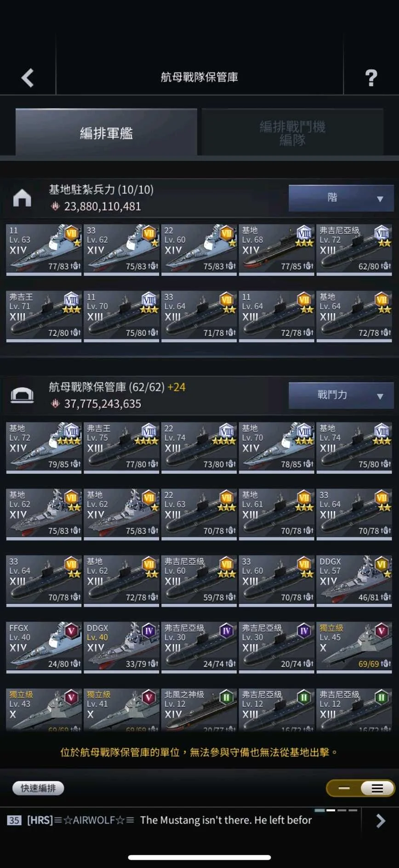Tap the base garrison house icon
The width and height of the screenshot is (399, 868).
pos(22,198)
